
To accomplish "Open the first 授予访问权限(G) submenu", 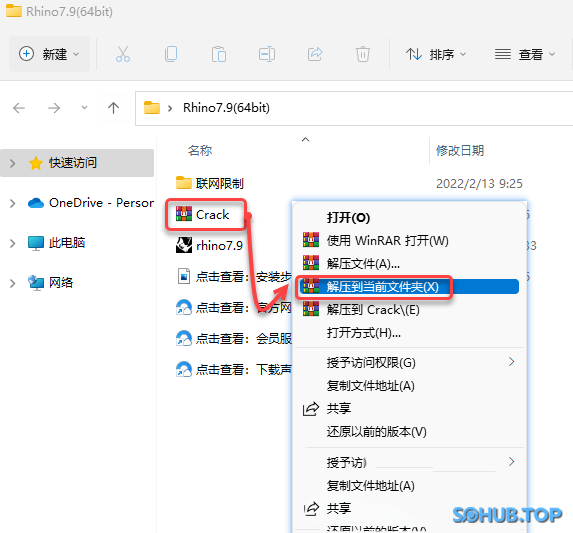I will tap(409, 363).
